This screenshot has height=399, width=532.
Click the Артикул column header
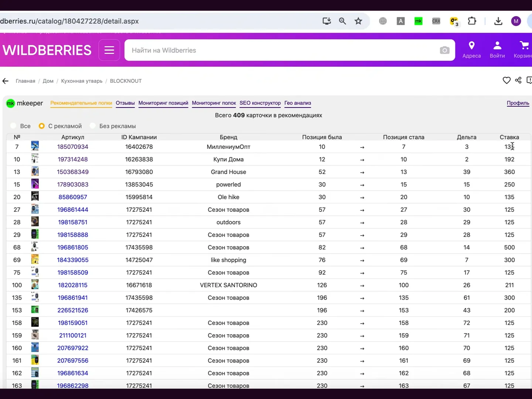[73, 137]
